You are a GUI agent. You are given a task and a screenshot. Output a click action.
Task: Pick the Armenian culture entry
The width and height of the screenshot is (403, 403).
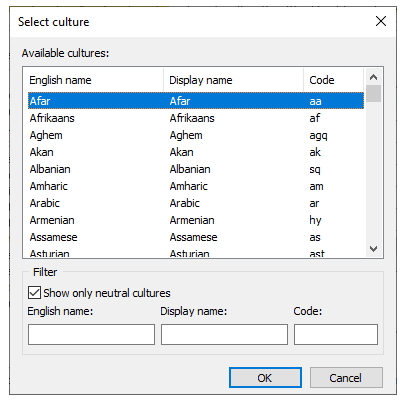pyautogui.click(x=196, y=220)
